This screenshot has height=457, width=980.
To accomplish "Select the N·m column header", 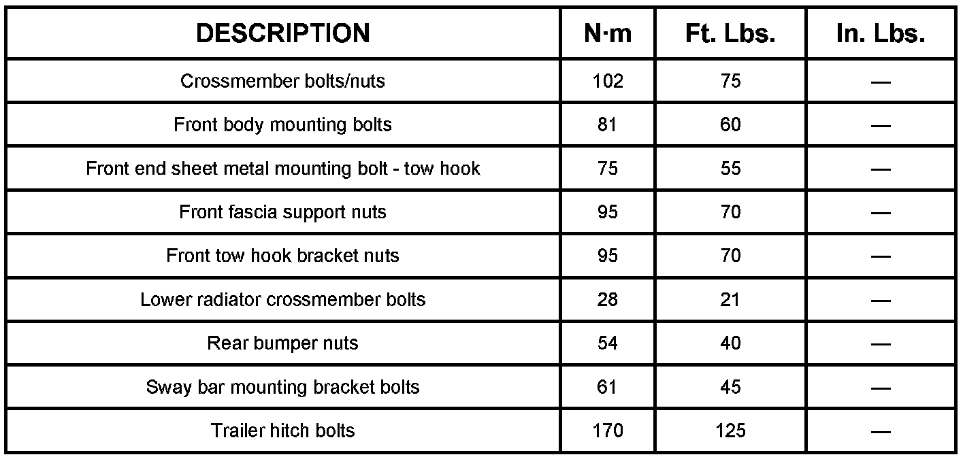I will pos(608,33).
